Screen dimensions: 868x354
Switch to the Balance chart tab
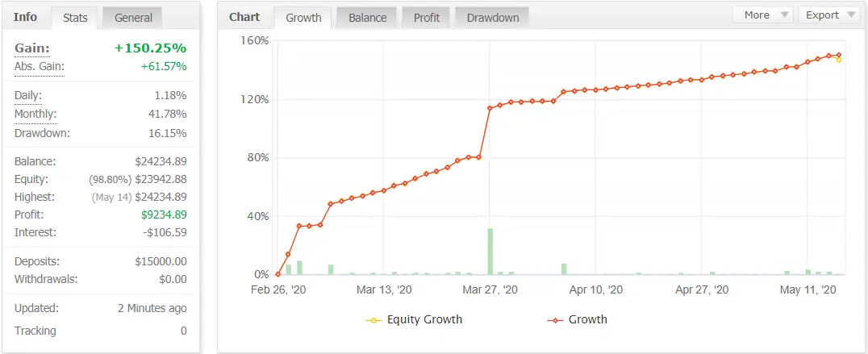(367, 18)
